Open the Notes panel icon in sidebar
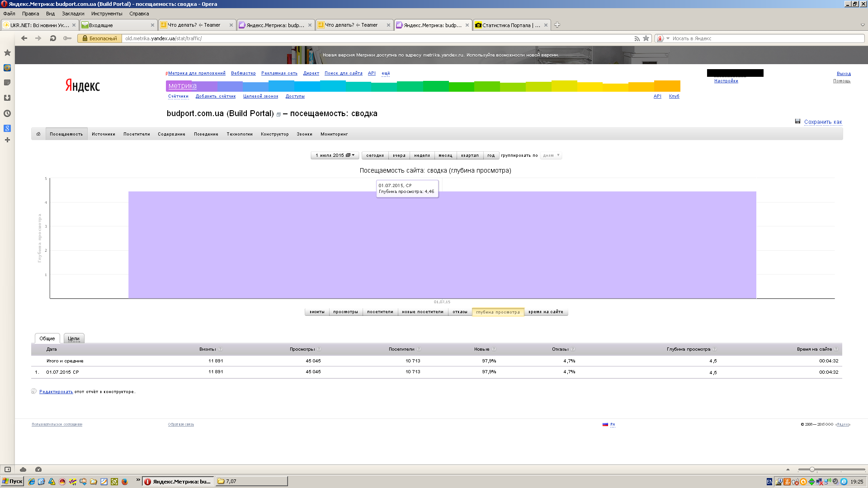Screen dimensions: 868x488 (x=7, y=83)
